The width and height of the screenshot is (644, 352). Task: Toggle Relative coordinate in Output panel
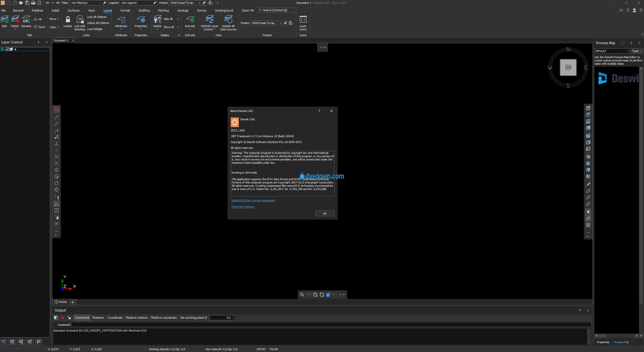click(x=164, y=318)
